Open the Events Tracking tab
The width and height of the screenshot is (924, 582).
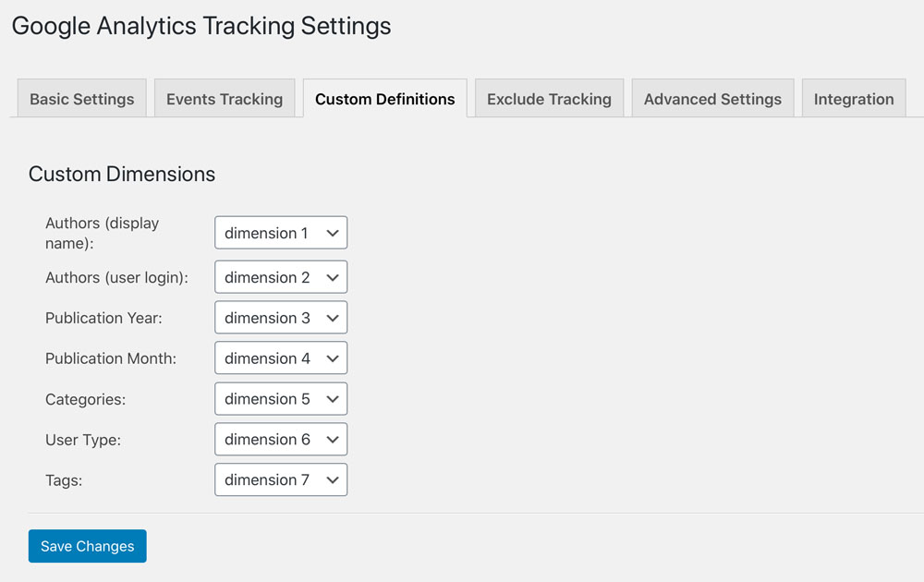pos(225,98)
